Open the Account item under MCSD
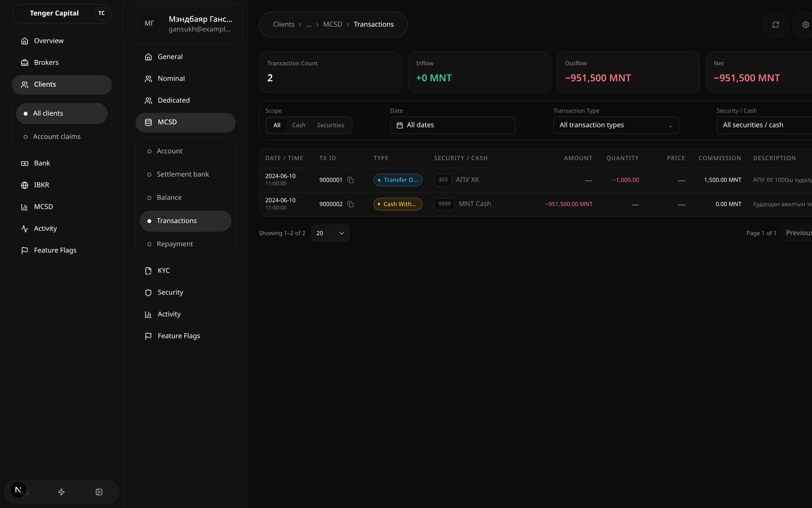Viewport: 812px width, 508px height. [x=186, y=151]
